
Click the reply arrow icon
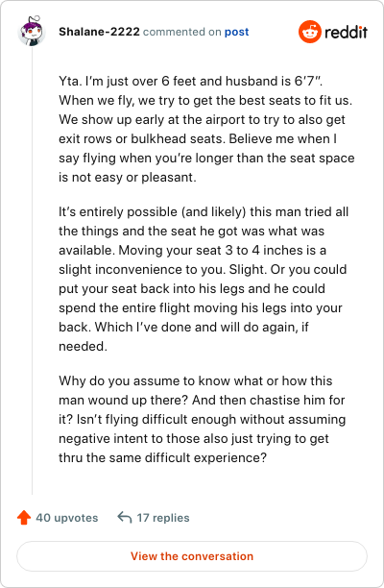click(125, 518)
